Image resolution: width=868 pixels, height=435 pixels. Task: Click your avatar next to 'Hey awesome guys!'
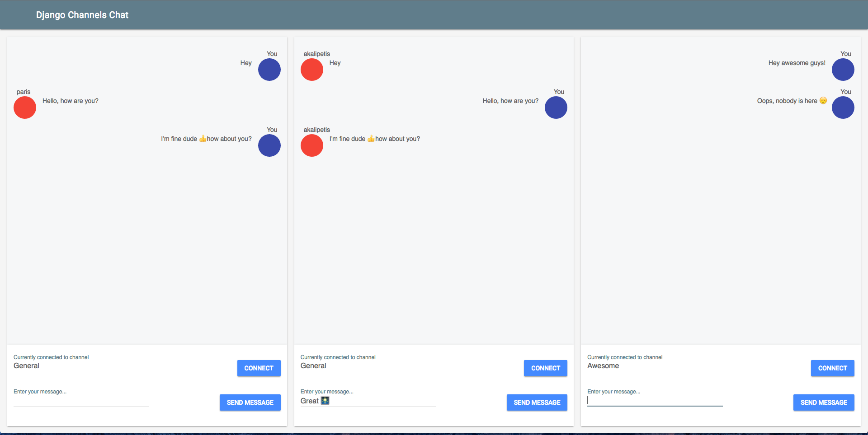843,70
